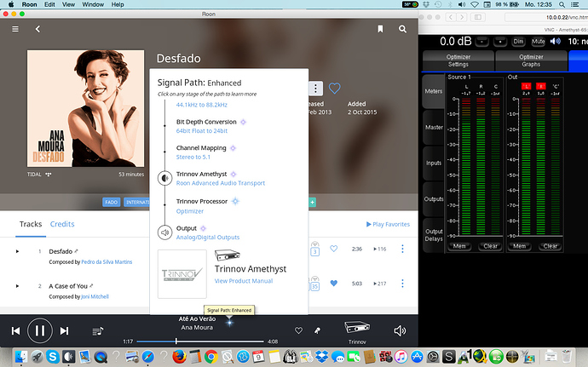Click the pin icon in playback bar
Screen dimensions: 588x367
[317, 330]
